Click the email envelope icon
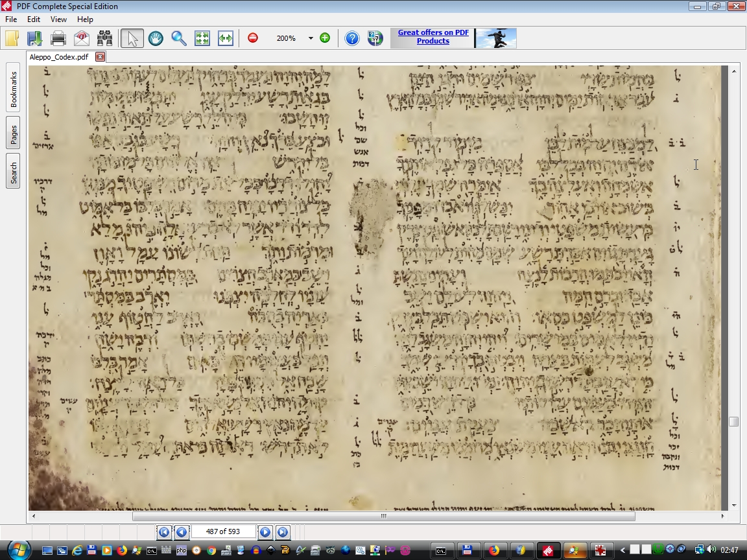 [x=82, y=38]
